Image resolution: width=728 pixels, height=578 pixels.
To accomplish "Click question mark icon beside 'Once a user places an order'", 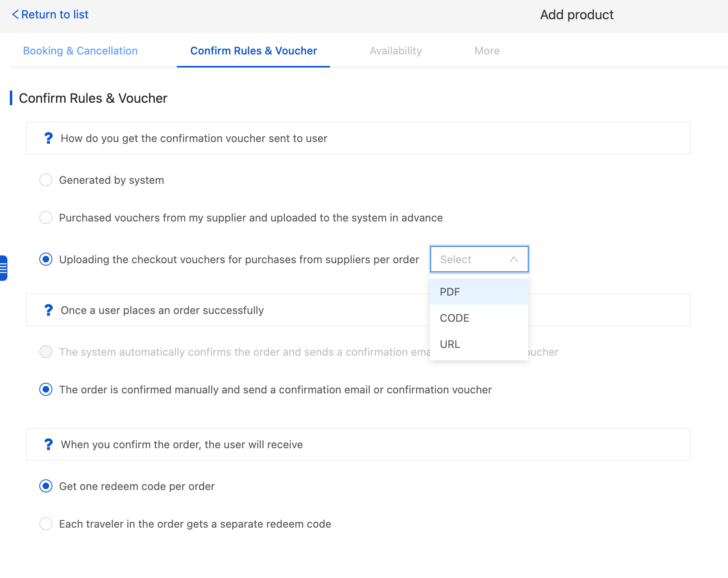I will tap(48, 310).
